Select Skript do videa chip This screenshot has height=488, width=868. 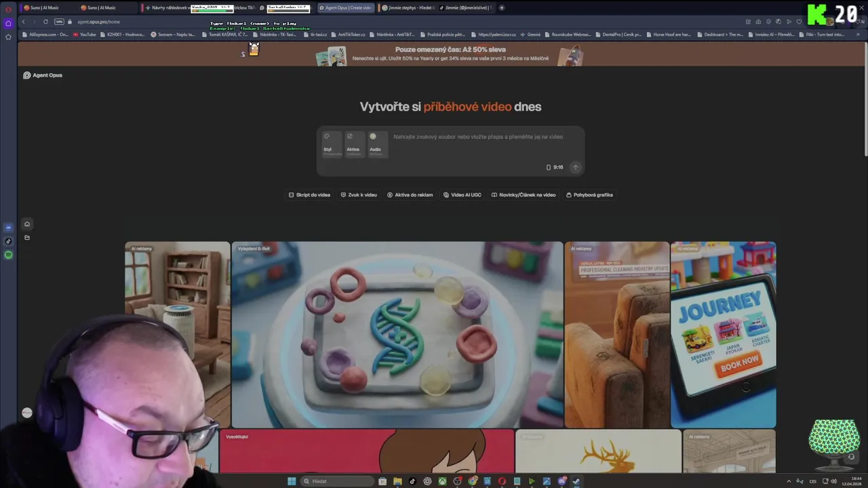(309, 195)
